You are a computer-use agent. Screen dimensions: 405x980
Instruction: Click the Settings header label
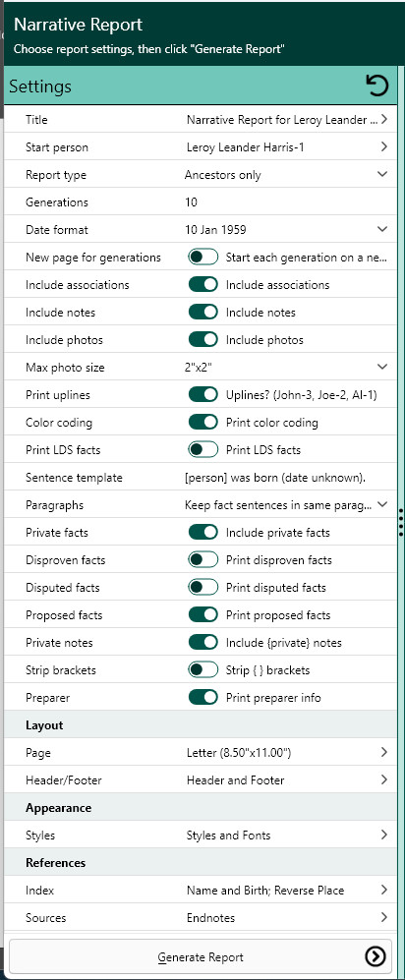tap(40, 86)
